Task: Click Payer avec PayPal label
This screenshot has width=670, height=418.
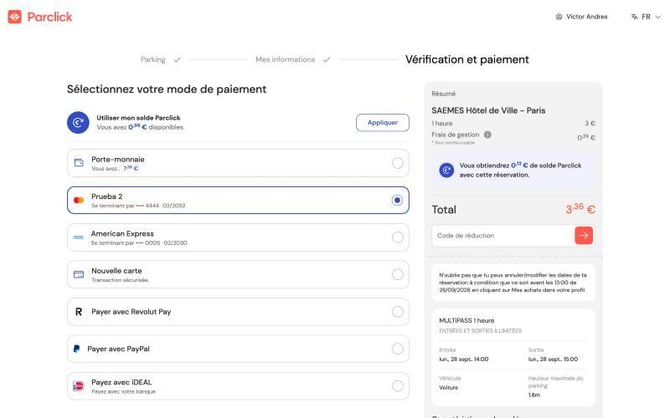Action: tap(118, 349)
